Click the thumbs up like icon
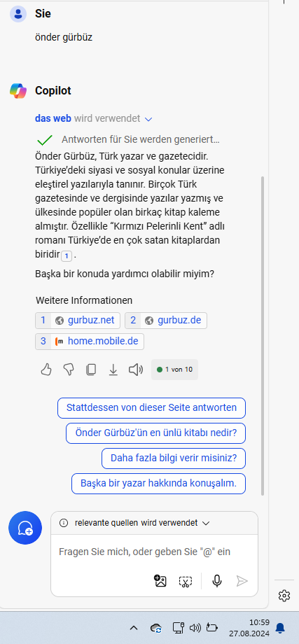Viewport: 299px width, 644px height. pyautogui.click(x=46, y=370)
